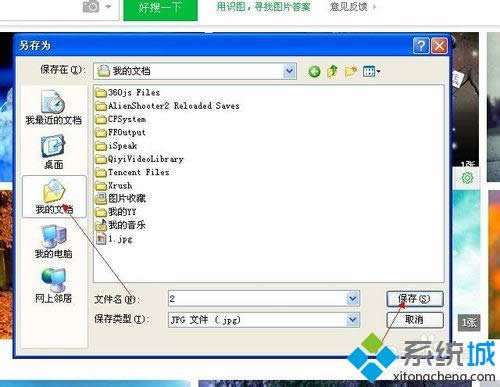The image size is (500, 387).
Task: Click the 取消 button
Action: [415, 320]
